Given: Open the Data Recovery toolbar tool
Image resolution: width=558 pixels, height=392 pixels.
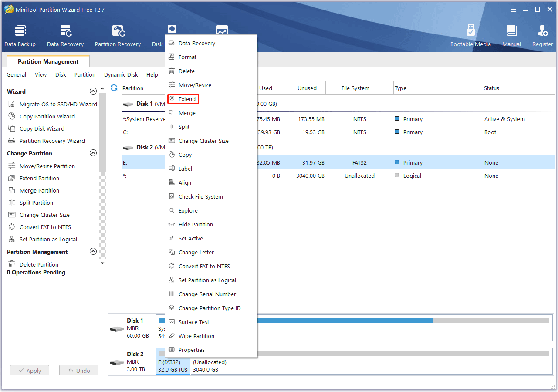Looking at the screenshot, I should pos(65,36).
